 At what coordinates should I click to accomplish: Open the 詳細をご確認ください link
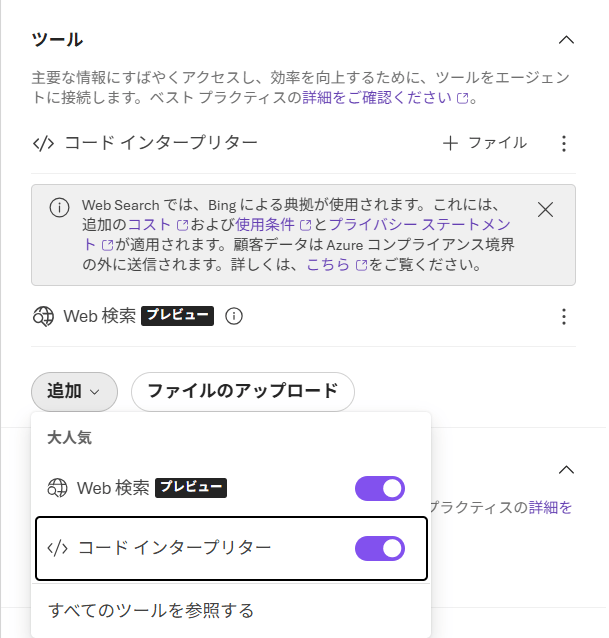pos(378,99)
